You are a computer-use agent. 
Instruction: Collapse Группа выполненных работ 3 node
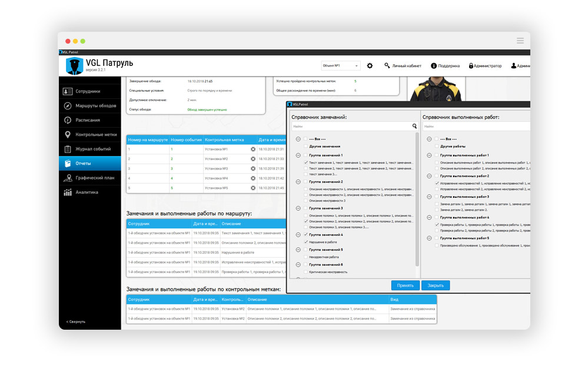pyautogui.click(x=429, y=197)
